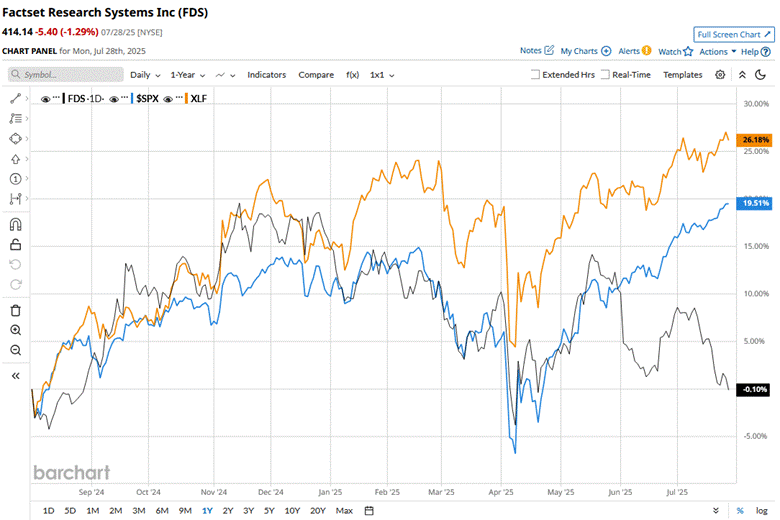780x520 pixels.
Task: Select the arrow marker tool
Action: [15, 159]
